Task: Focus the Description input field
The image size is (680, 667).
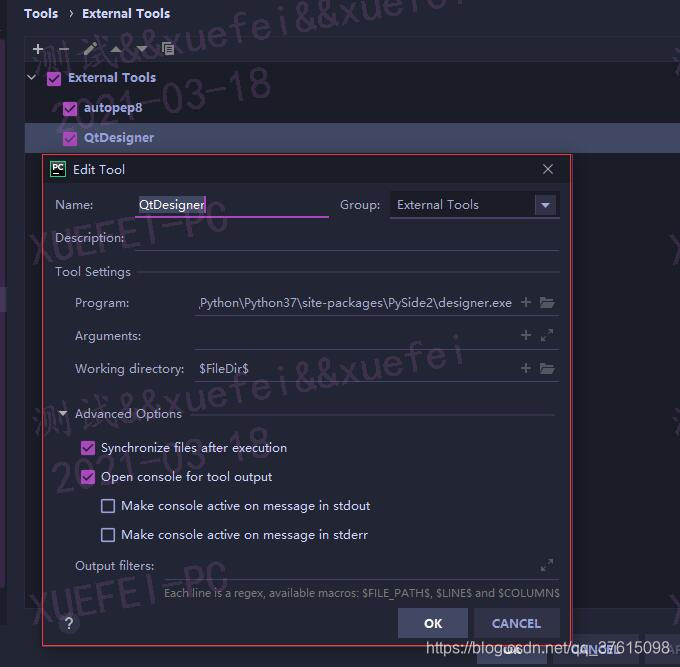Action: [x=347, y=238]
